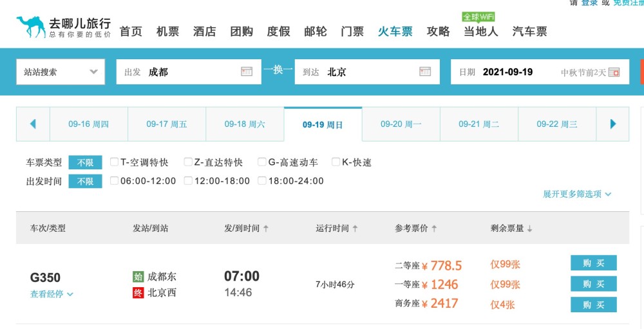Switch to the 09-20 周一 date tab

point(401,124)
